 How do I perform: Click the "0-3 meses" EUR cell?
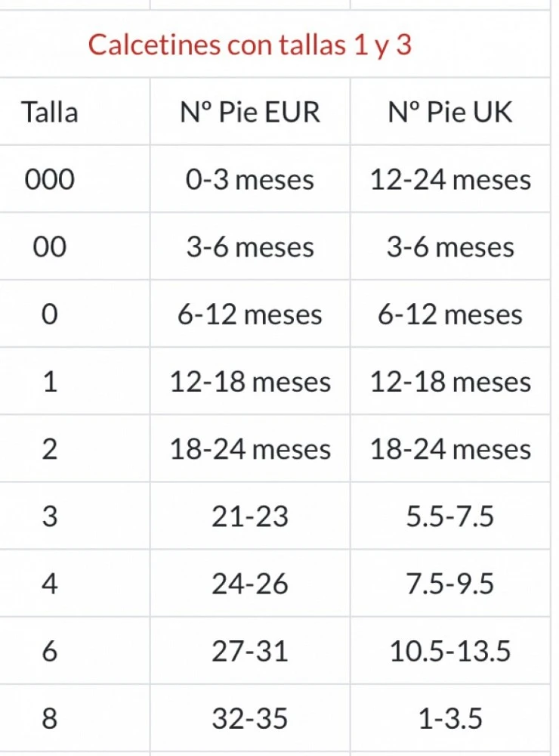click(x=250, y=180)
